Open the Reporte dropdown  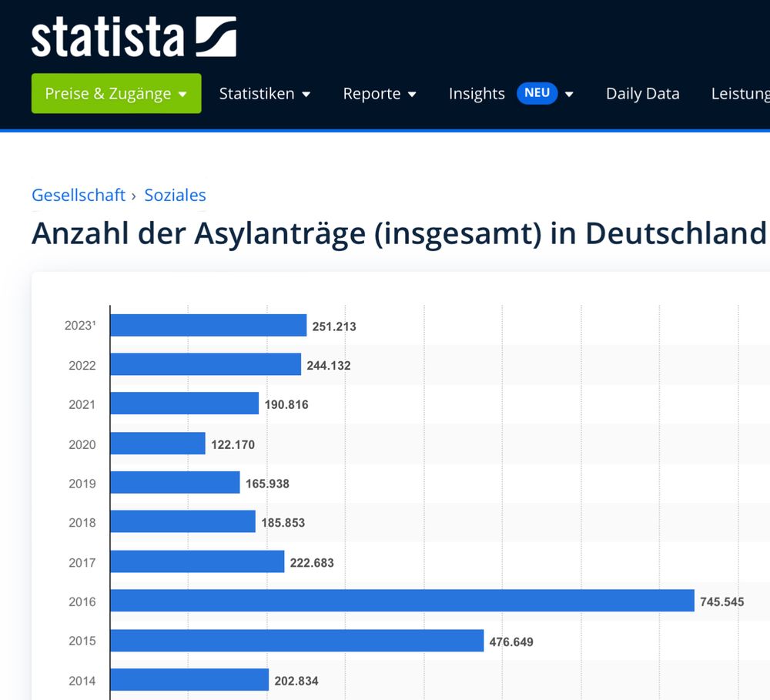pyautogui.click(x=380, y=93)
